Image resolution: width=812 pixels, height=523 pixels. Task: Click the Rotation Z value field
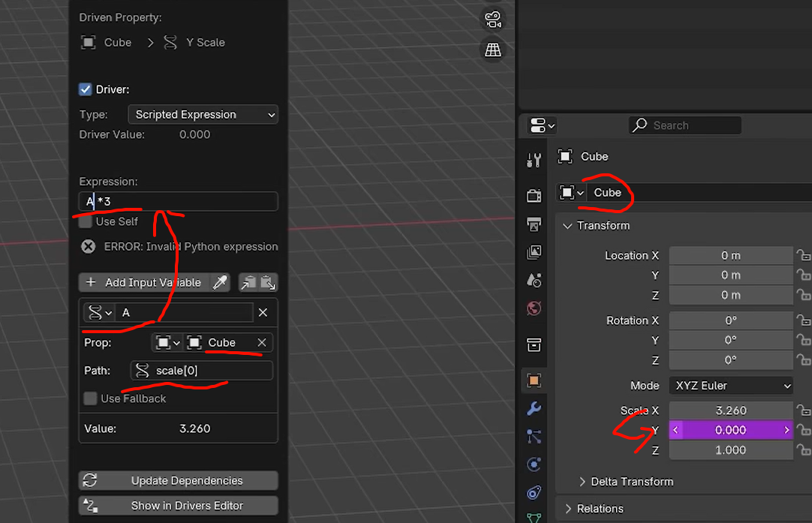731,360
